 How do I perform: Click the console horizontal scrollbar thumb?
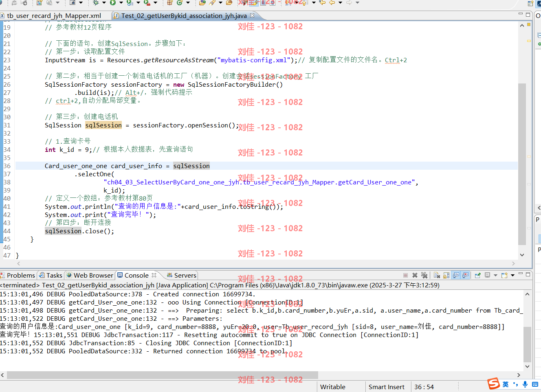tap(163, 375)
